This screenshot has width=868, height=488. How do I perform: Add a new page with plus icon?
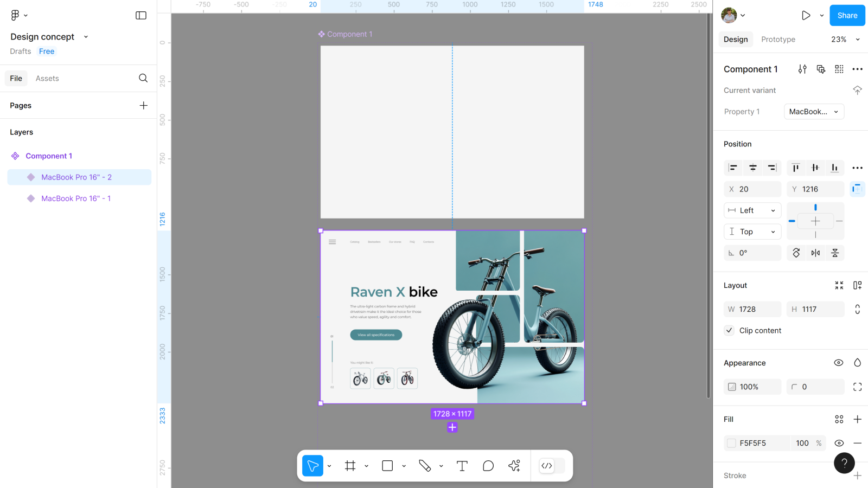[x=143, y=105]
